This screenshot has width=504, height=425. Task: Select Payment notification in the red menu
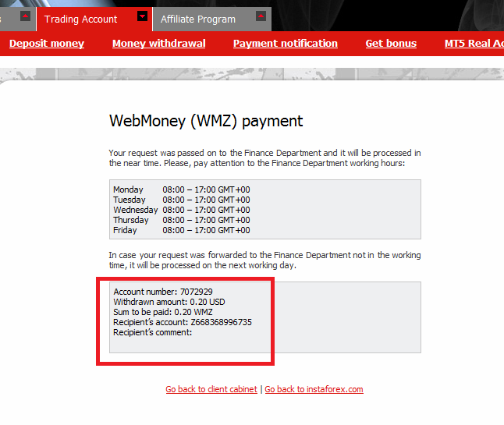click(x=286, y=44)
